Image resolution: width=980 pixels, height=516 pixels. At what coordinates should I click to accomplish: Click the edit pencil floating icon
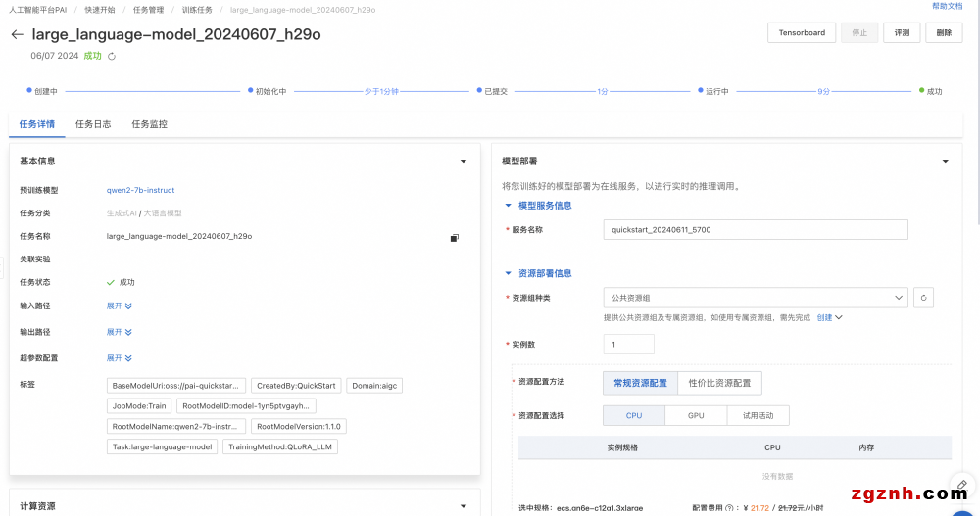[962, 485]
